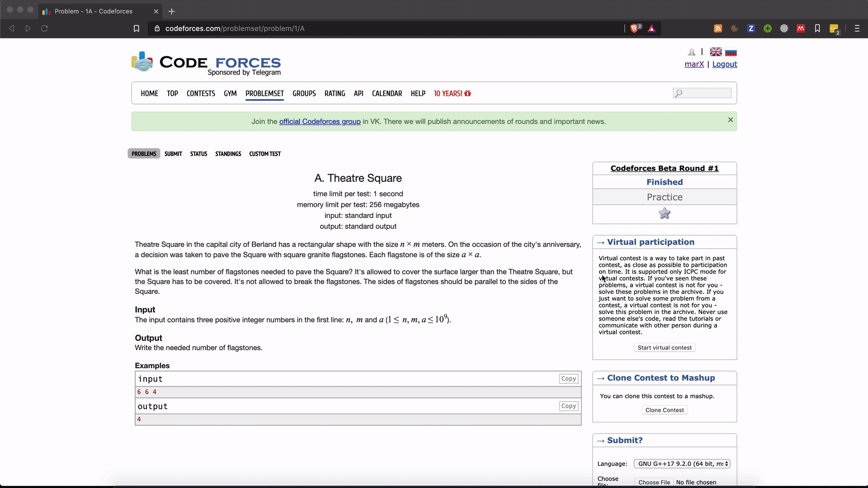Open the API page
The height and width of the screenshot is (488, 868).
pyautogui.click(x=359, y=94)
